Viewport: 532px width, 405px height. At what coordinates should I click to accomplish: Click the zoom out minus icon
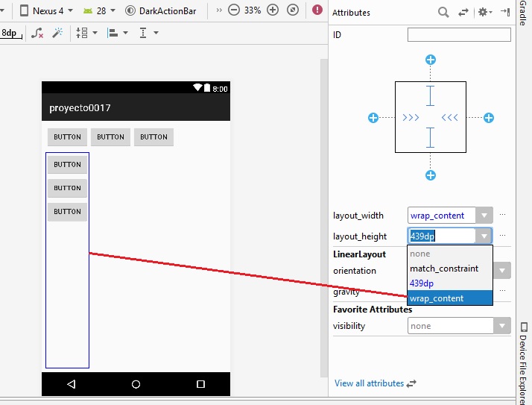tap(234, 10)
